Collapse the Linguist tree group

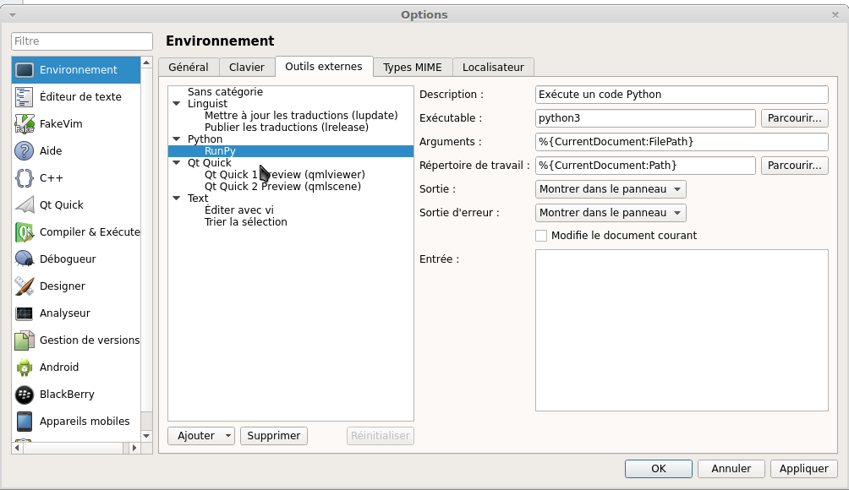click(177, 104)
